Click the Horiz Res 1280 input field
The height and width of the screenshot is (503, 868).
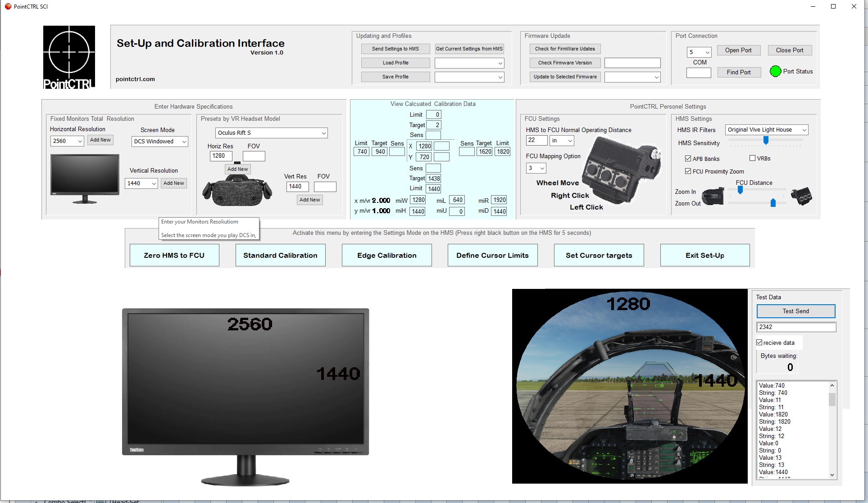[221, 156]
